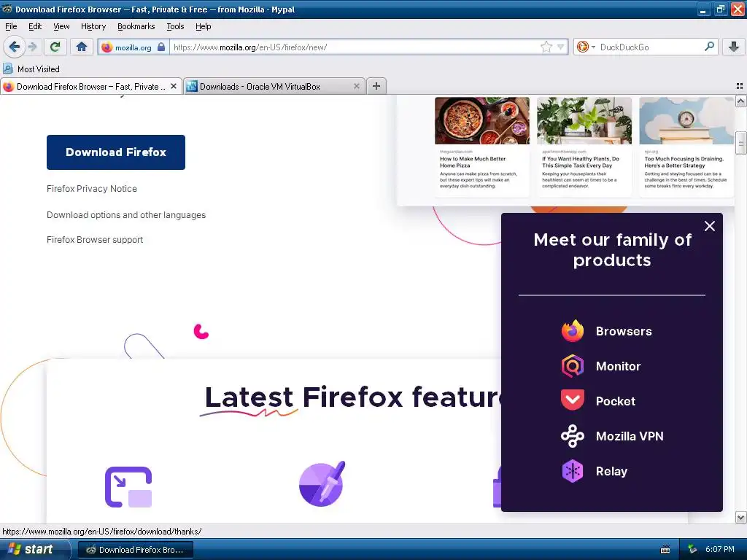Switch to Download Firefox Browser tab
The image size is (747, 560).
[x=90, y=86]
